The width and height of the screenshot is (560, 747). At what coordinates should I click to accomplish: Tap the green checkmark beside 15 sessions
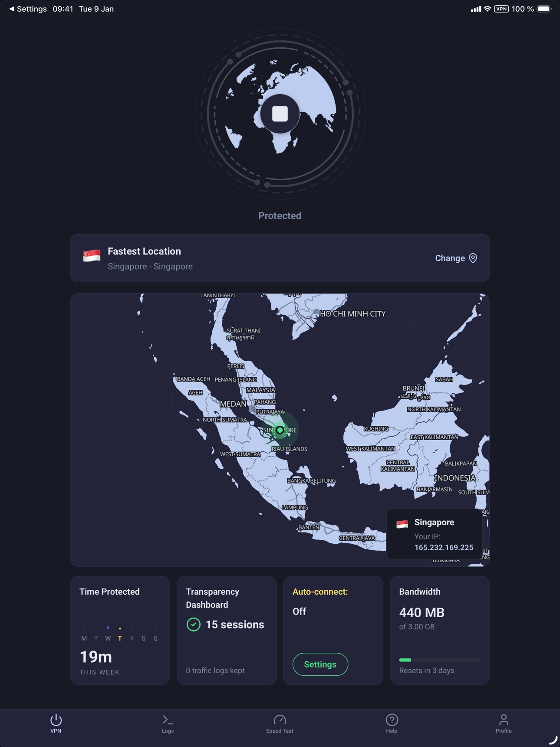pyautogui.click(x=194, y=625)
